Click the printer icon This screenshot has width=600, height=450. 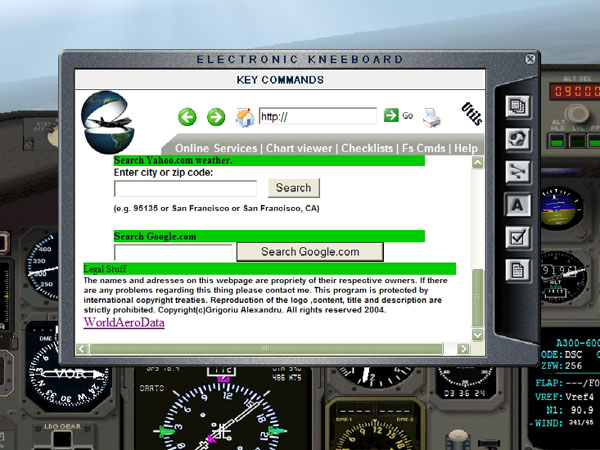[x=431, y=117]
